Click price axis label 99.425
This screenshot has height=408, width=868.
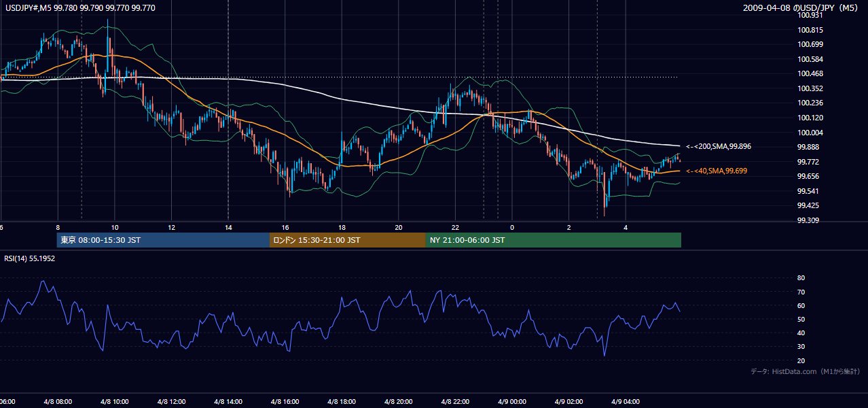click(808, 205)
